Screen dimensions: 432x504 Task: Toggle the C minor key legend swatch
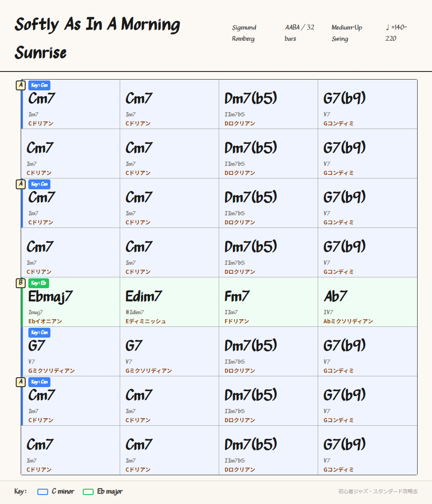point(44,491)
